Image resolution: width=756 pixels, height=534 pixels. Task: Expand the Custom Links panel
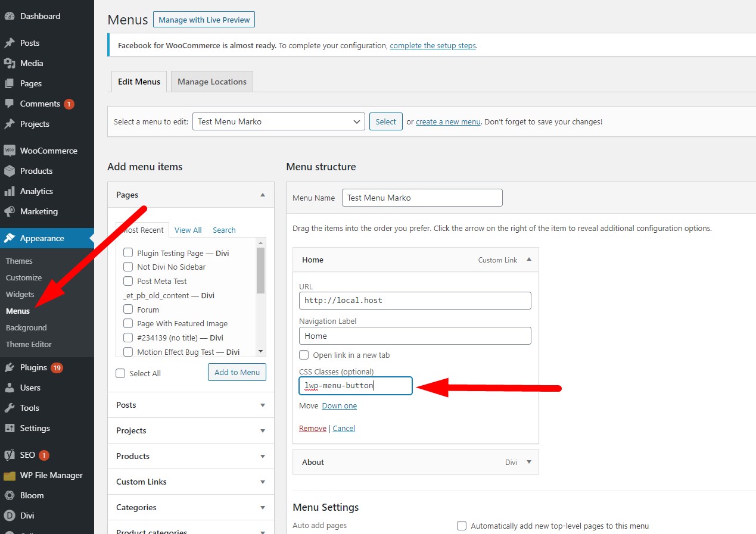tap(263, 482)
